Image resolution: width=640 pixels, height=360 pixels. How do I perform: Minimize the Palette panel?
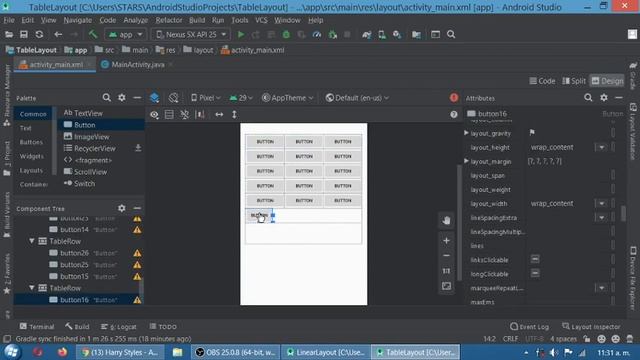pos(137,98)
